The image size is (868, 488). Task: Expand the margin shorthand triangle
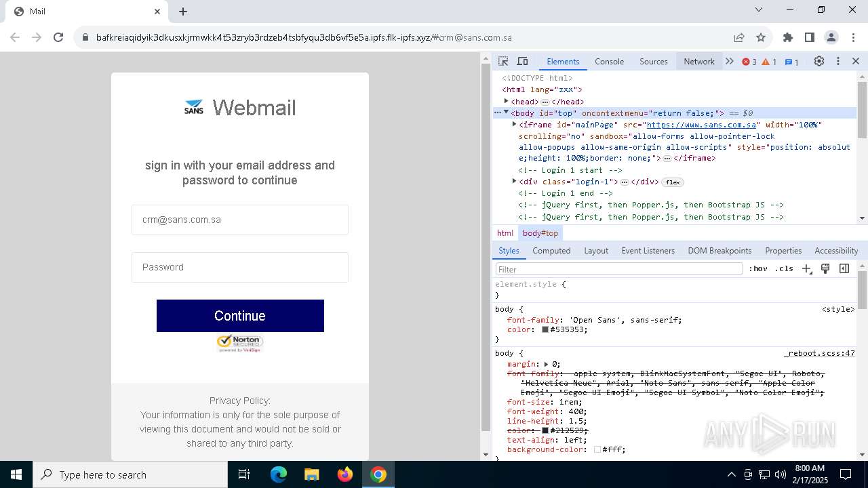coord(546,364)
